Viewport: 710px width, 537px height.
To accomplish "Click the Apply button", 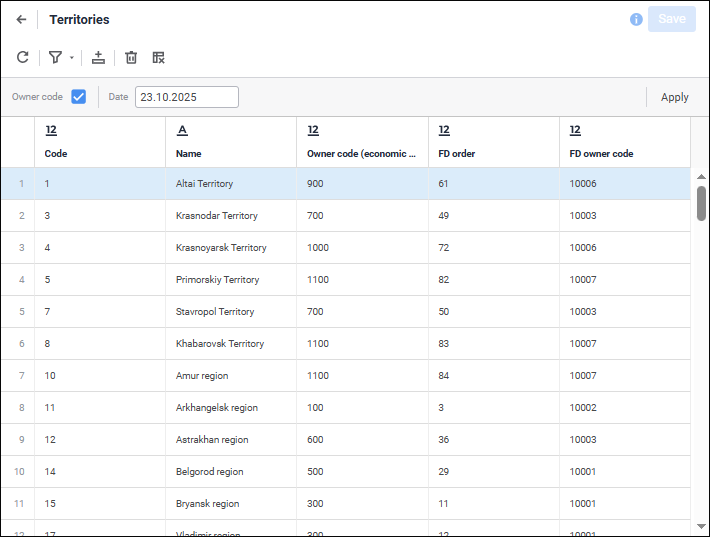I will click(x=675, y=97).
